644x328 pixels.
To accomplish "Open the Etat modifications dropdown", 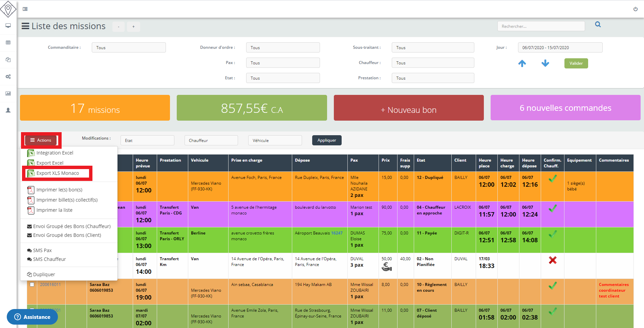I will tap(147, 141).
